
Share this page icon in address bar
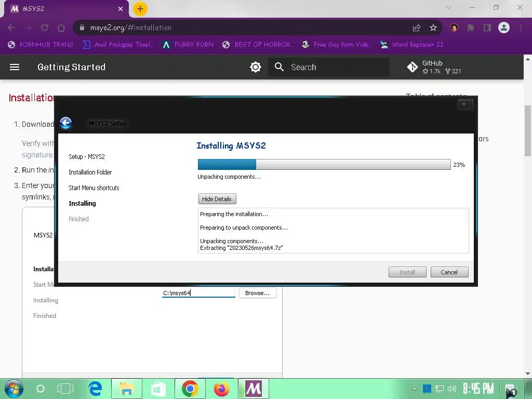pyautogui.click(x=417, y=28)
